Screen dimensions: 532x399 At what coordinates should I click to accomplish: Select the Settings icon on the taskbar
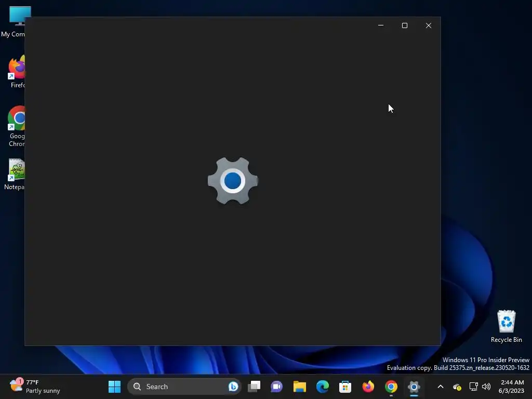[414, 387]
